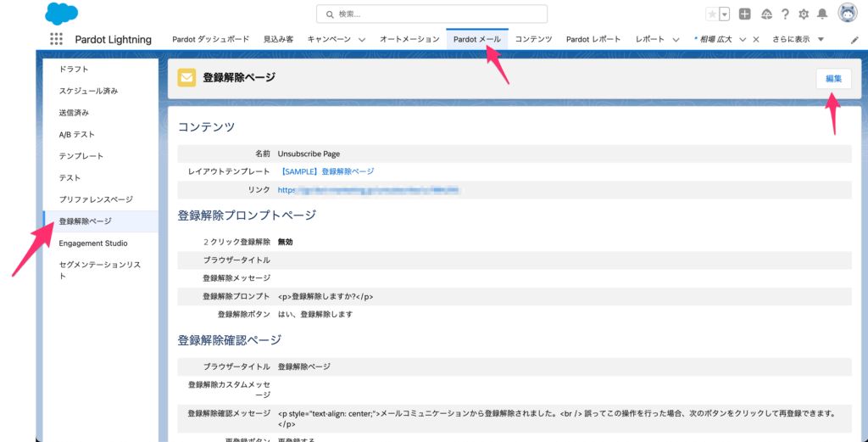The width and height of the screenshot is (868, 442).
Task: Click the pencil icon to edit navigation
Action: [x=854, y=40]
